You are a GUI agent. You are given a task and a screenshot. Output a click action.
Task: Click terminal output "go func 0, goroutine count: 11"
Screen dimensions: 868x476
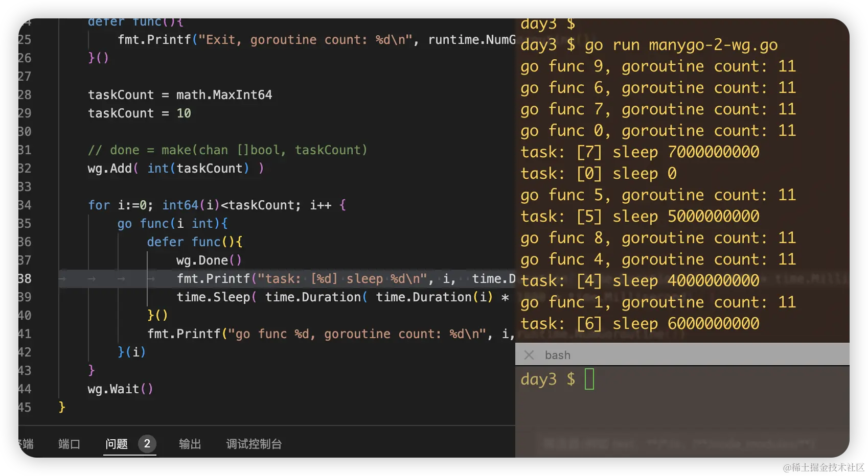(658, 131)
